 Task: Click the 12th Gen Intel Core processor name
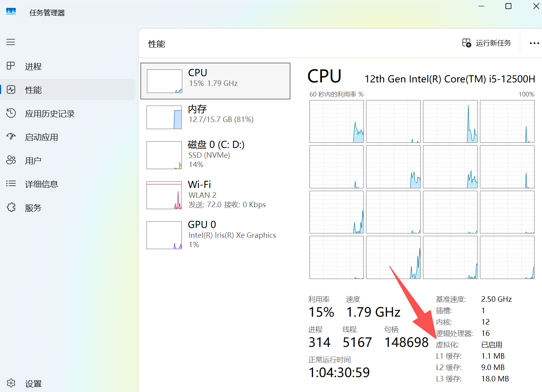(450, 79)
